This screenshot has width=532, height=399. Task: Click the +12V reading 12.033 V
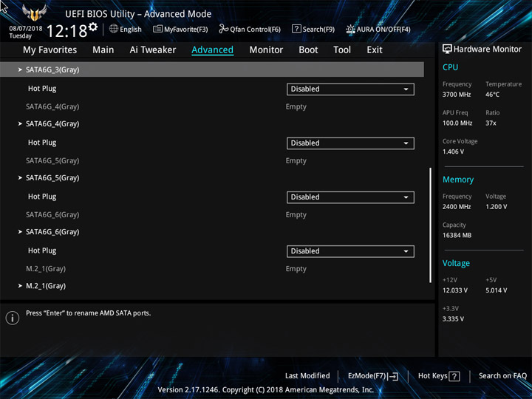pos(455,290)
